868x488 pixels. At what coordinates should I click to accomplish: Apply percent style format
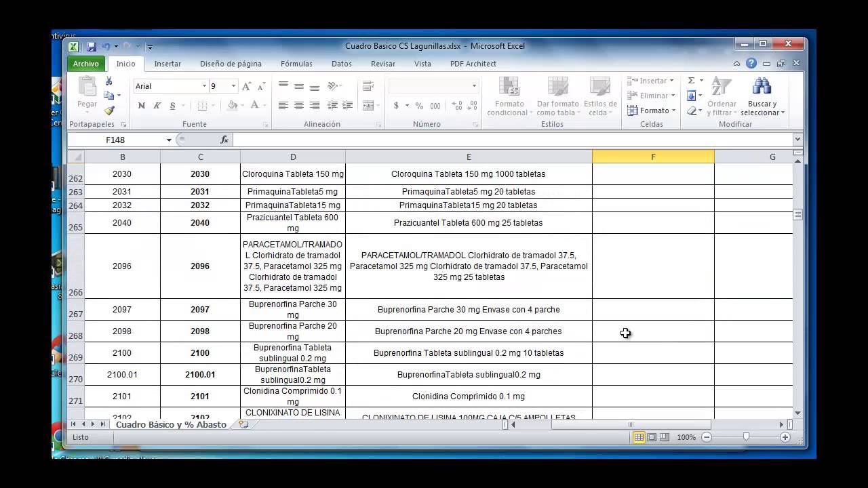pyautogui.click(x=419, y=106)
